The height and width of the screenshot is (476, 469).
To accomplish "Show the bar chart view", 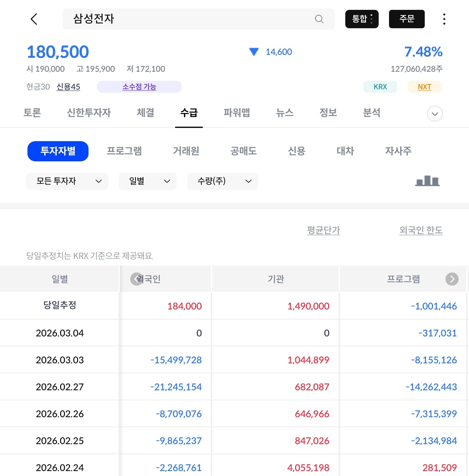I will (x=427, y=181).
